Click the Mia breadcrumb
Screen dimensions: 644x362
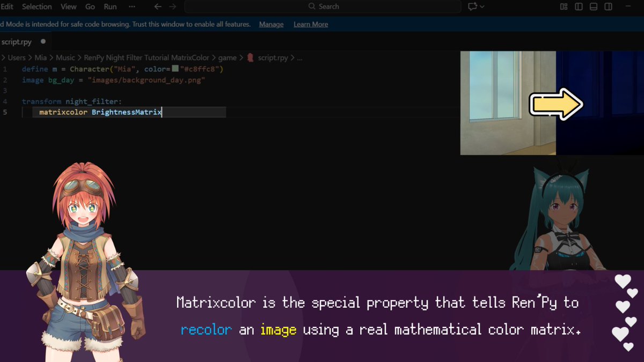[x=41, y=57]
